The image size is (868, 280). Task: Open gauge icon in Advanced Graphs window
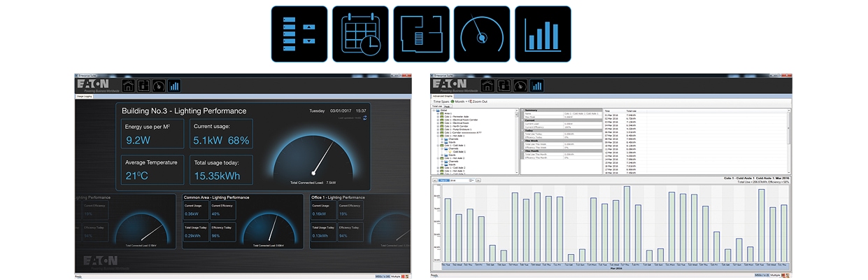(x=520, y=85)
